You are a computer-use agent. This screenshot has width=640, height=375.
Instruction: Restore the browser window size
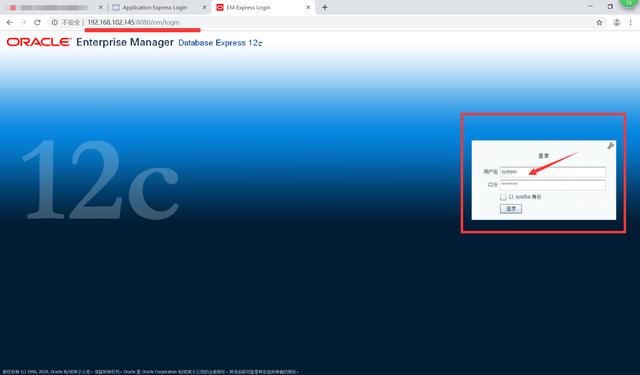[610, 7]
